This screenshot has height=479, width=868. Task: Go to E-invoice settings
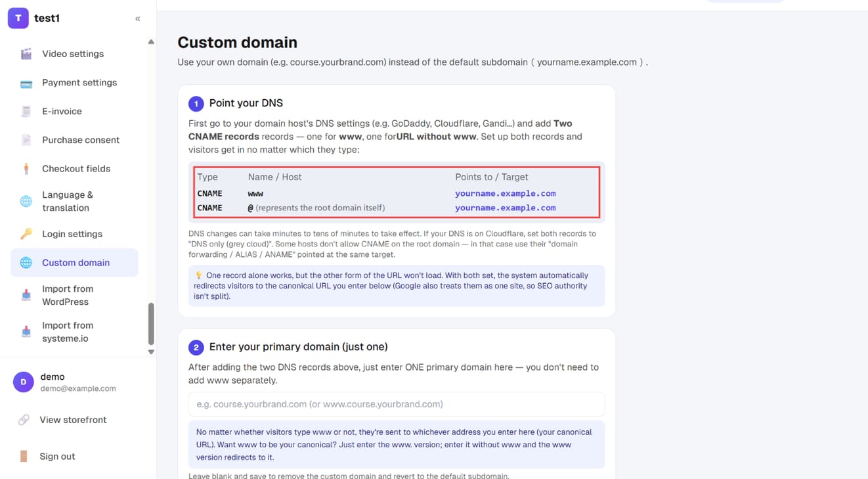tap(74, 111)
